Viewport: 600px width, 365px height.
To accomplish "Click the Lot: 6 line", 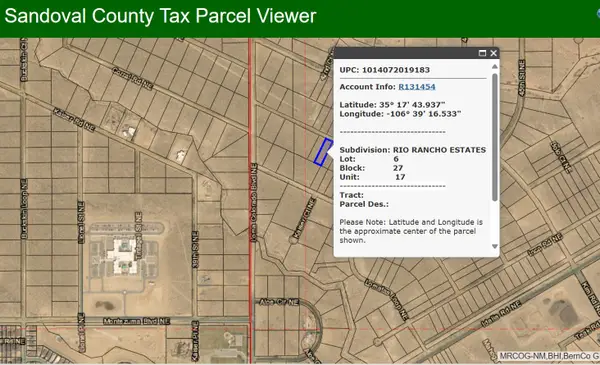I will (369, 159).
